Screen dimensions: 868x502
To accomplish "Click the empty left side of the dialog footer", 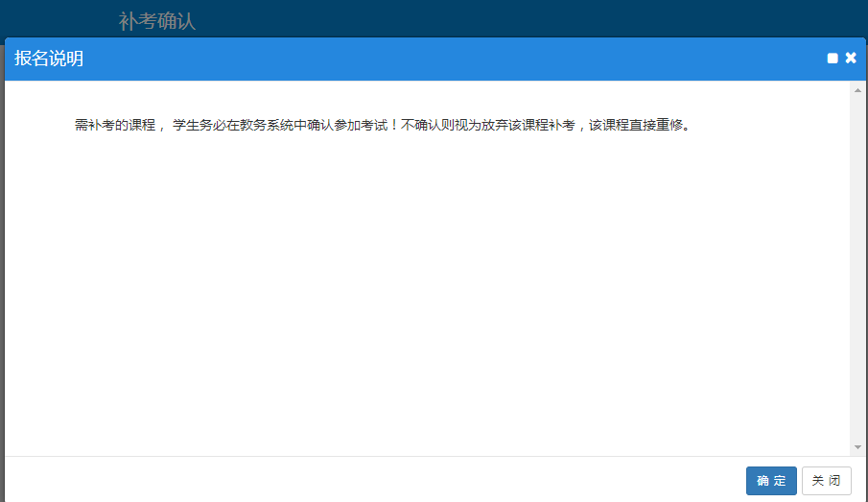I will click(x=288, y=480).
